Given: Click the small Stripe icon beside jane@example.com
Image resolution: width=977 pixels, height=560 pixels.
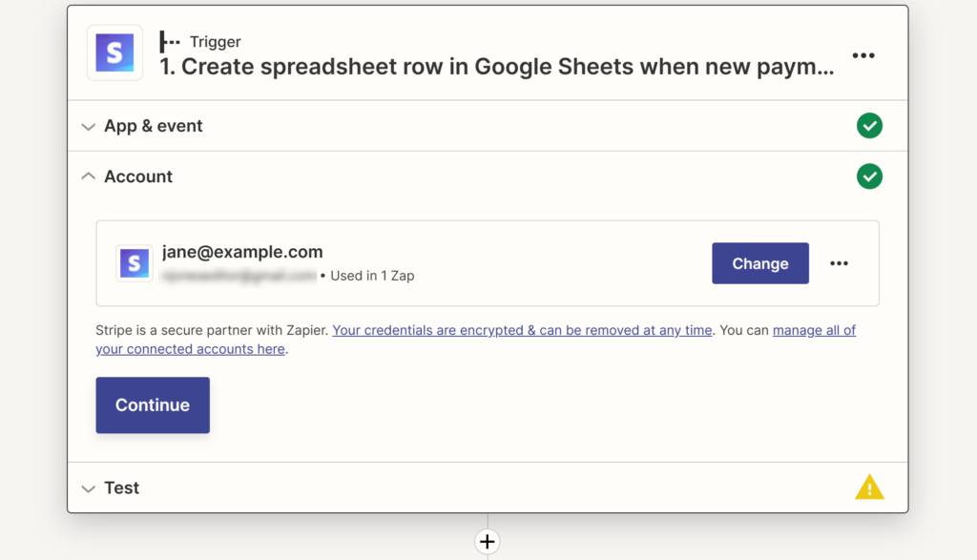Looking at the screenshot, I should coord(135,263).
